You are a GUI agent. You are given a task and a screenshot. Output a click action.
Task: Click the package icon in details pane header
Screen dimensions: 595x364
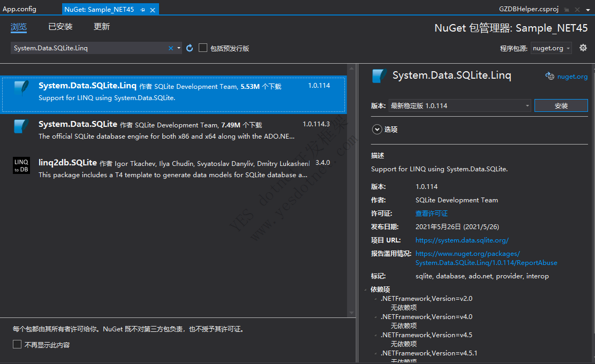380,76
